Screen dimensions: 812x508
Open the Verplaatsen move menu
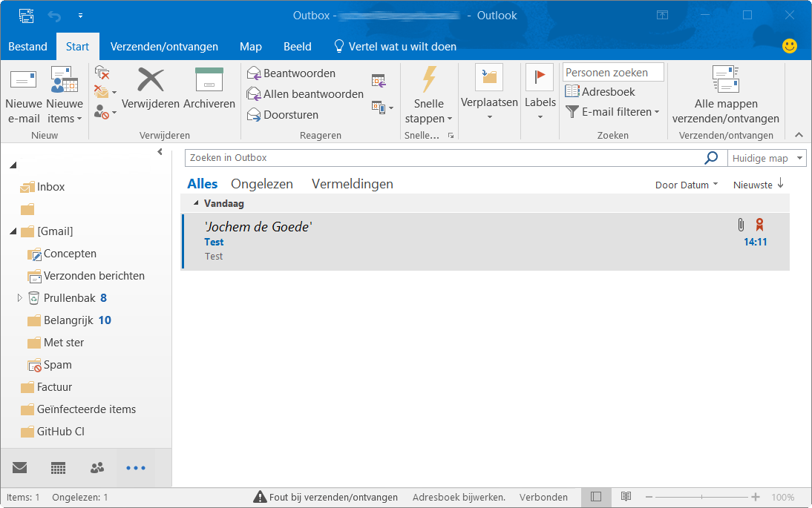coord(489,93)
